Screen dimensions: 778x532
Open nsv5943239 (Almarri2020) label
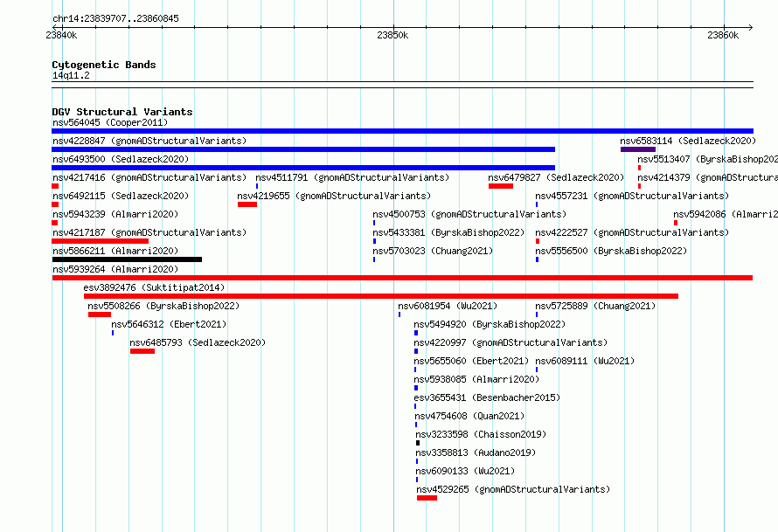coord(115,214)
